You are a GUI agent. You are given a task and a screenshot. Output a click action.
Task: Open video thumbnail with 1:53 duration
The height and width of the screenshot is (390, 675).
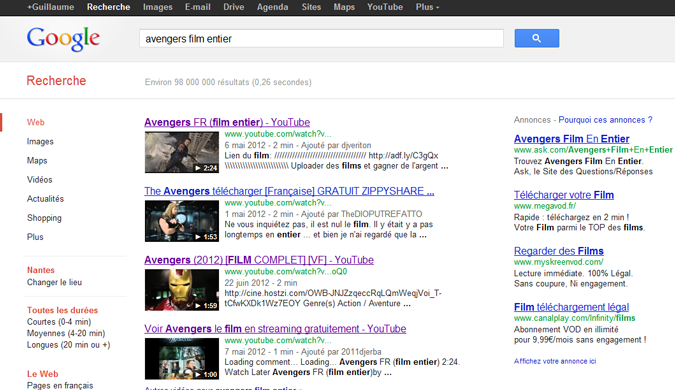(x=182, y=221)
